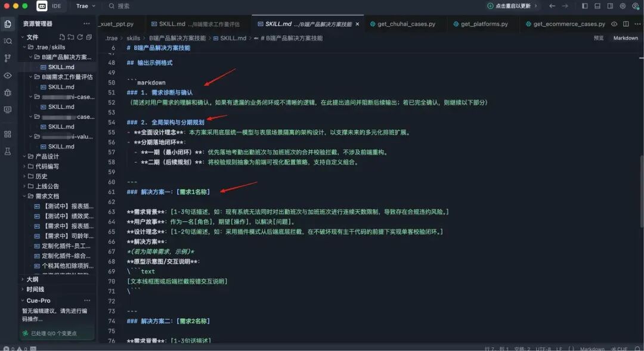This screenshot has height=351, width=644.
Task: Click the editor vertical scrollbar
Action: coord(642,191)
